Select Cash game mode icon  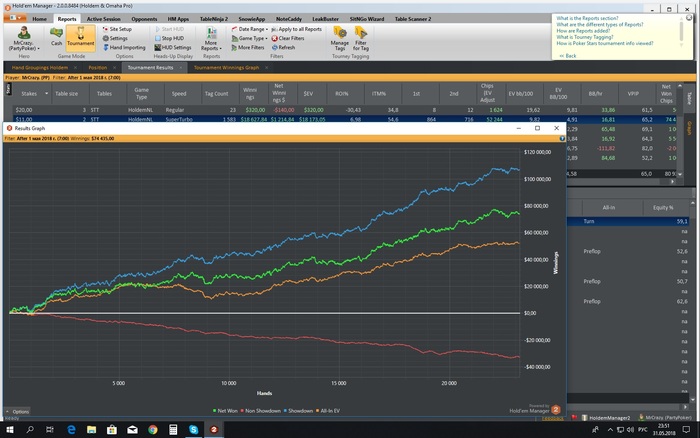point(56,36)
